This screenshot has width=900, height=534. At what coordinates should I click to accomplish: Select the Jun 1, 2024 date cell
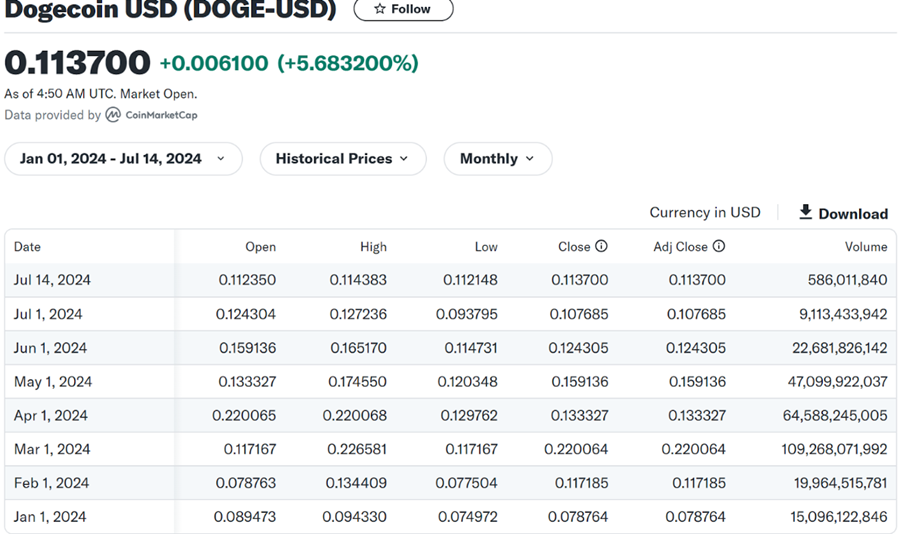coord(51,348)
